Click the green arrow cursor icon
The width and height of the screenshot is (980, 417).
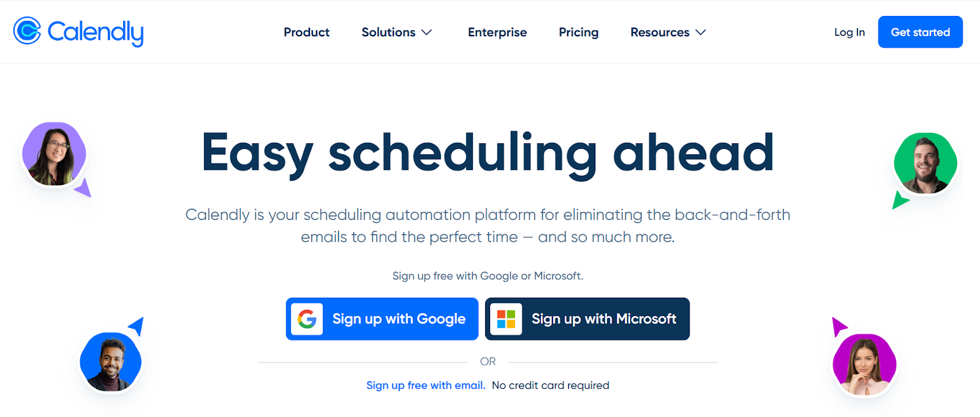(x=899, y=200)
